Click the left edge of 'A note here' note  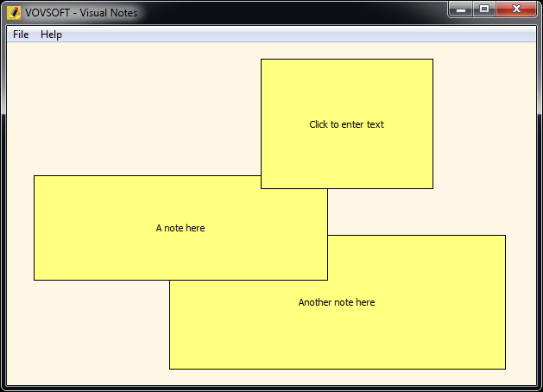click(35, 228)
